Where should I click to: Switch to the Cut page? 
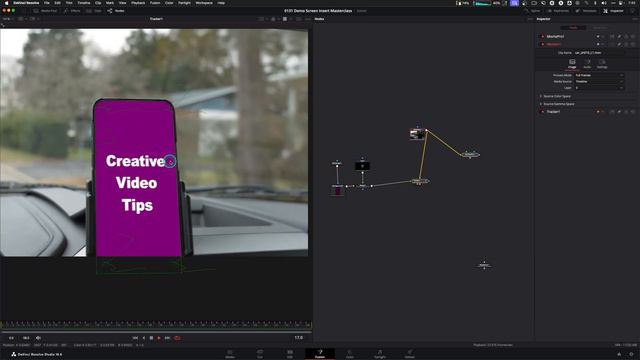pyautogui.click(x=260, y=354)
